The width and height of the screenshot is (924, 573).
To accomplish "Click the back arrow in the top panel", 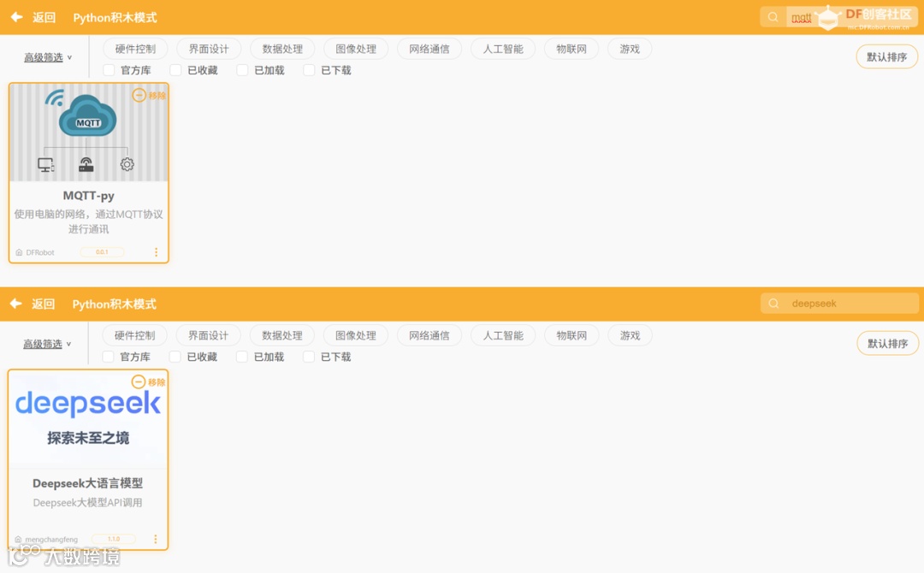I will point(16,17).
